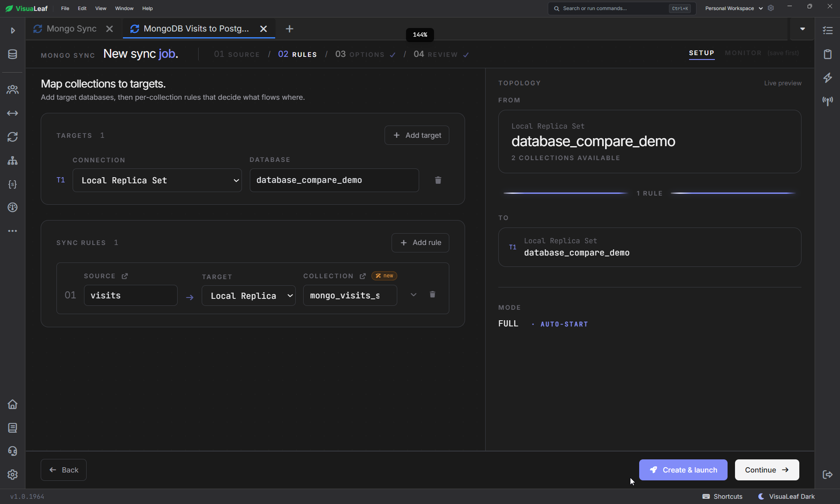Open rule 01 target dropdown Local Replica
Screen dimensions: 840x504
[248, 296]
